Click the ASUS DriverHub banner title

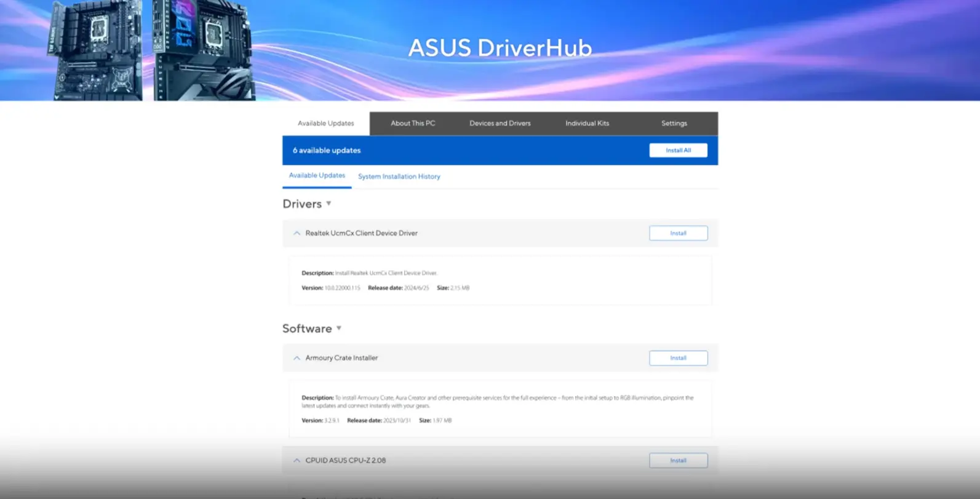(500, 48)
